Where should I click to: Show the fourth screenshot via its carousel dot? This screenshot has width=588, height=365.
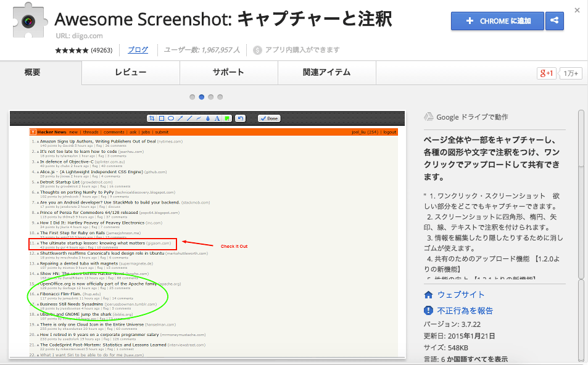(220, 97)
